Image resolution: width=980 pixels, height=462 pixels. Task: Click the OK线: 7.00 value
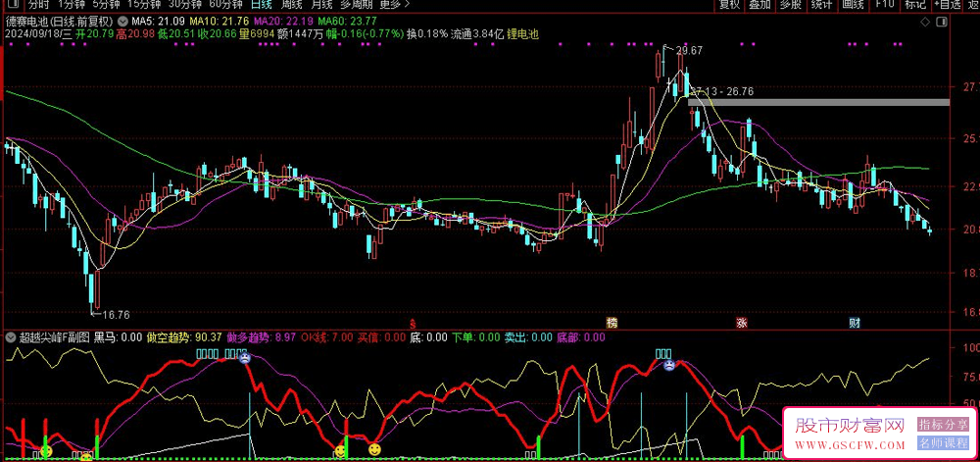326,337
